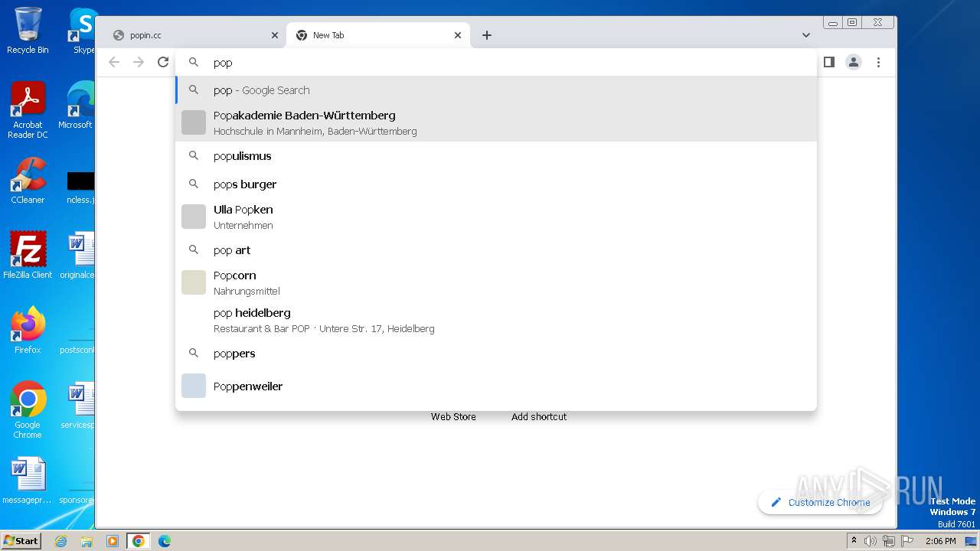The height and width of the screenshot is (551, 980).
Task: Click search icon beside 'pops burger'
Action: click(194, 184)
